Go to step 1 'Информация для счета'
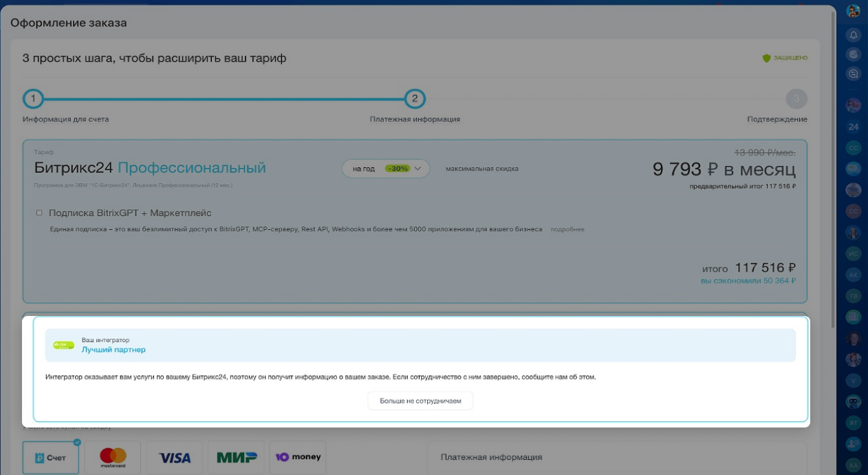 pos(33,99)
